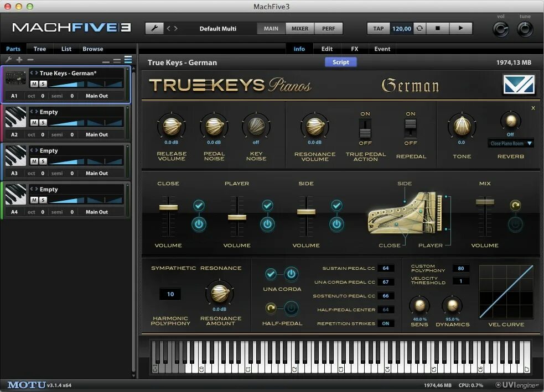This screenshot has height=392, width=544.
Task: Click the keyboard icon for part A2
Action: (15, 118)
